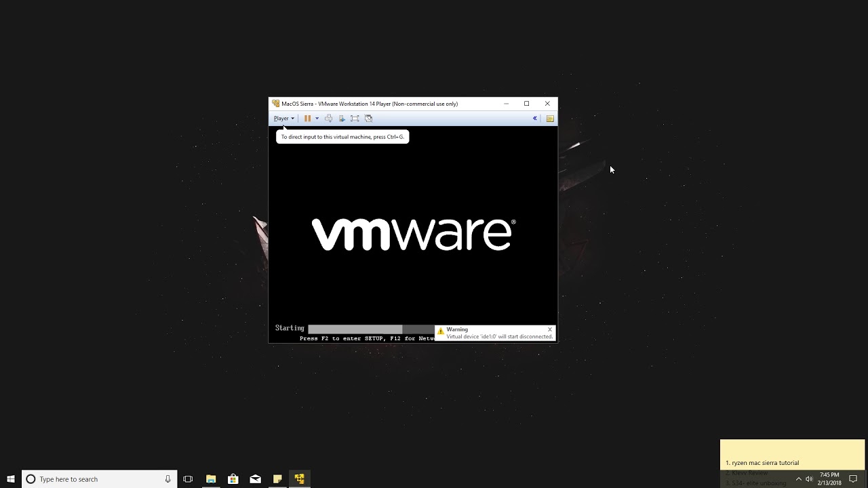The height and width of the screenshot is (488, 868).
Task: Open the volume control in the tray
Action: (x=809, y=479)
